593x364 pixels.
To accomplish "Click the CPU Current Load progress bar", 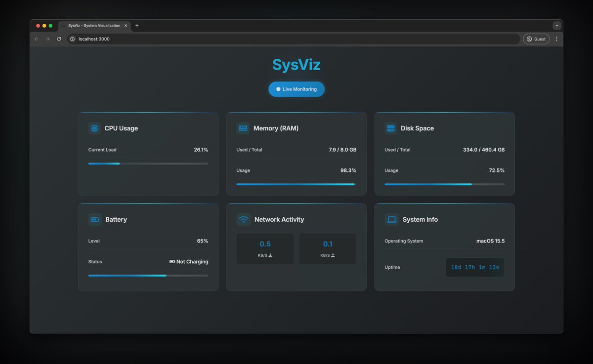I will point(148,163).
